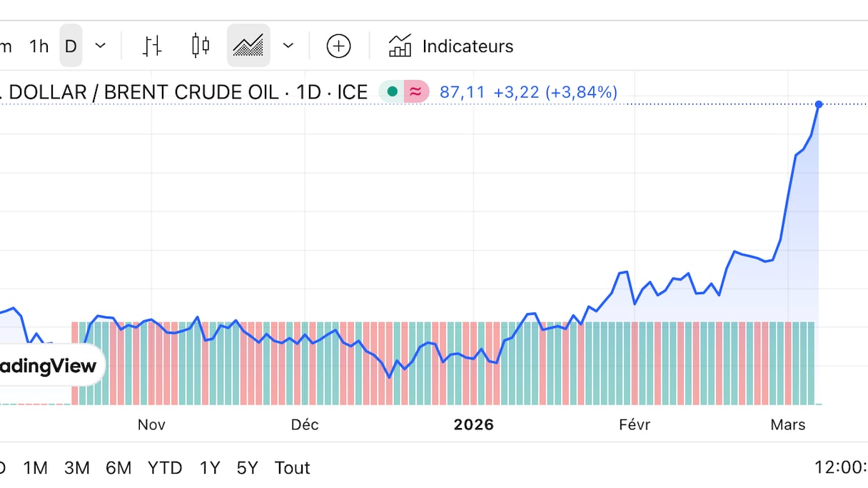Choose the 5Y date range
The height and width of the screenshot is (488, 868).
point(247,468)
